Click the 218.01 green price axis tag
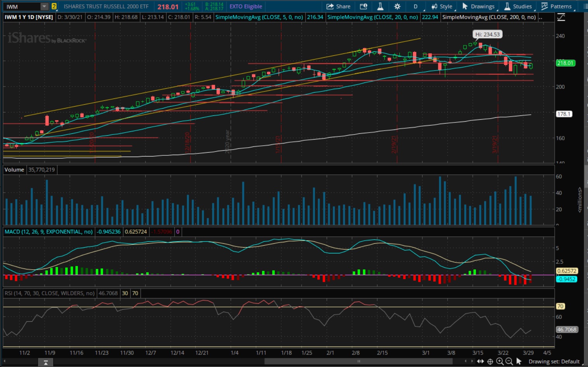Viewport: 588px width, 367px height. coord(565,63)
